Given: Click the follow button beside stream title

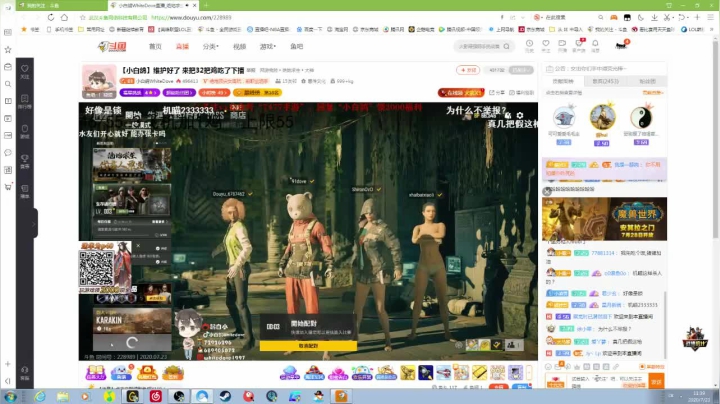Looking at the screenshot, I should (x=468, y=70).
